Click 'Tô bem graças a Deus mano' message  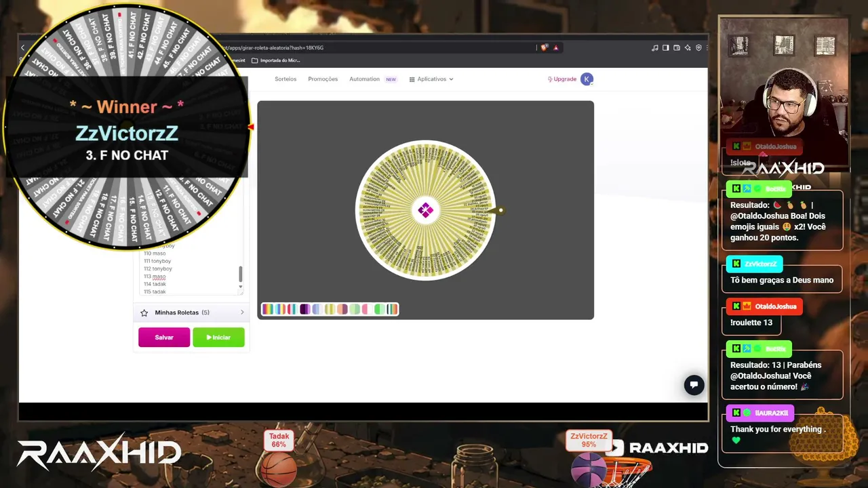pyautogui.click(x=782, y=280)
